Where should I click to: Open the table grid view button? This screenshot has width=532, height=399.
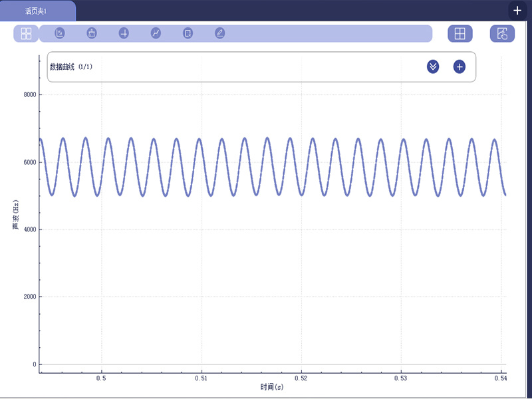pos(460,34)
